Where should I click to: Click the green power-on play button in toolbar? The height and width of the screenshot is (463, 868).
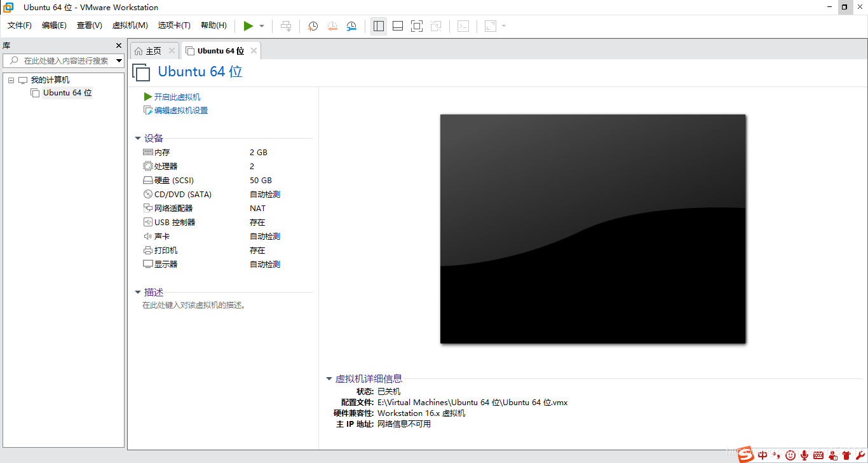tap(248, 26)
